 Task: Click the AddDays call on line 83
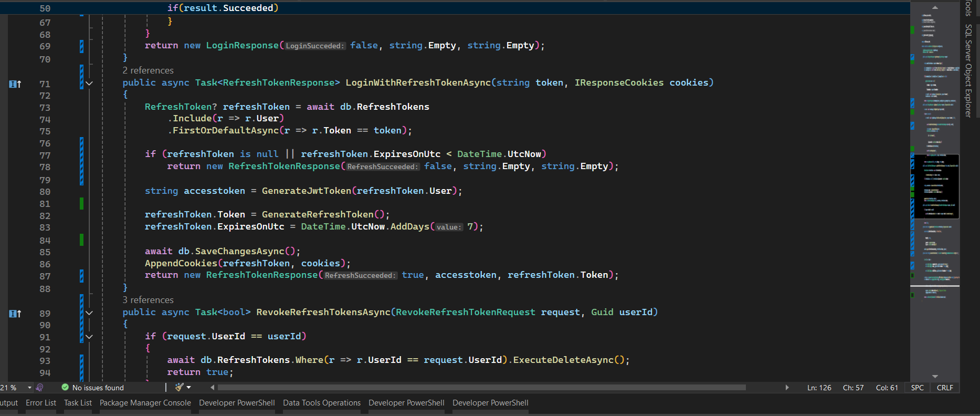click(409, 226)
